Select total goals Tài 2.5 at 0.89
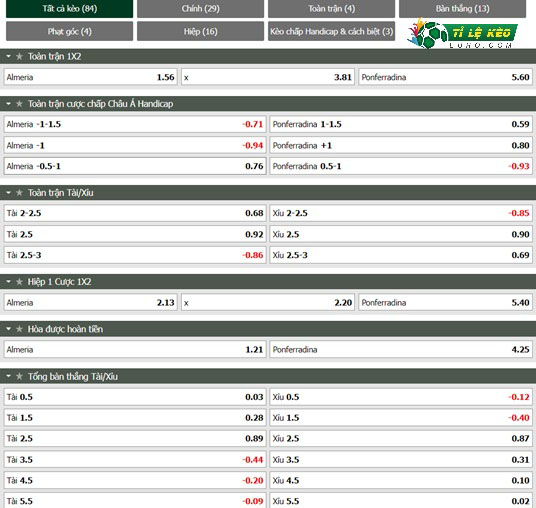 pos(135,439)
